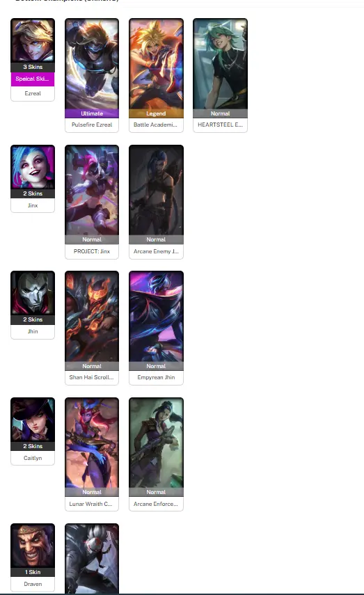Click the purple Special Skin badge

[x=33, y=79]
